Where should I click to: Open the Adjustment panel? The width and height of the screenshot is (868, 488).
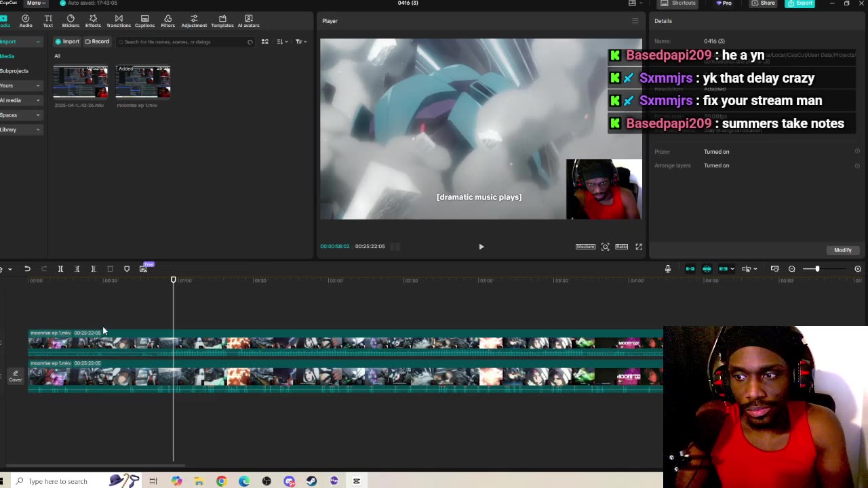pos(194,21)
